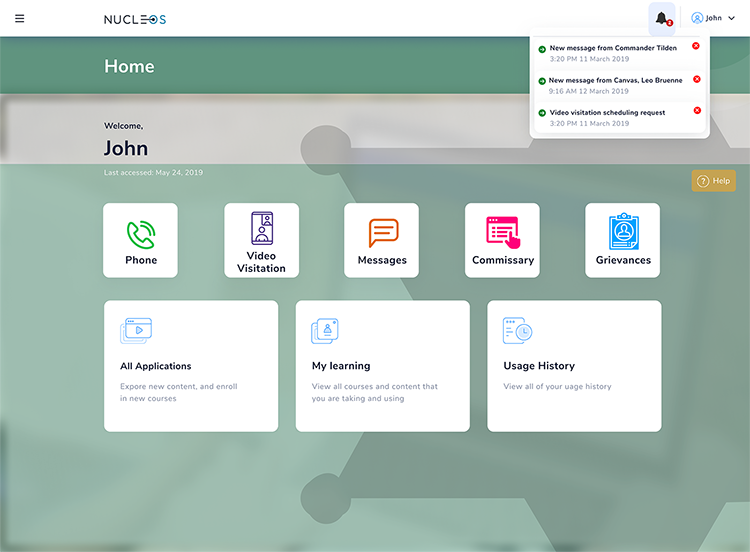Dismiss the video visitation scheduling notification
Screen dimensions: 750x552
click(x=697, y=110)
